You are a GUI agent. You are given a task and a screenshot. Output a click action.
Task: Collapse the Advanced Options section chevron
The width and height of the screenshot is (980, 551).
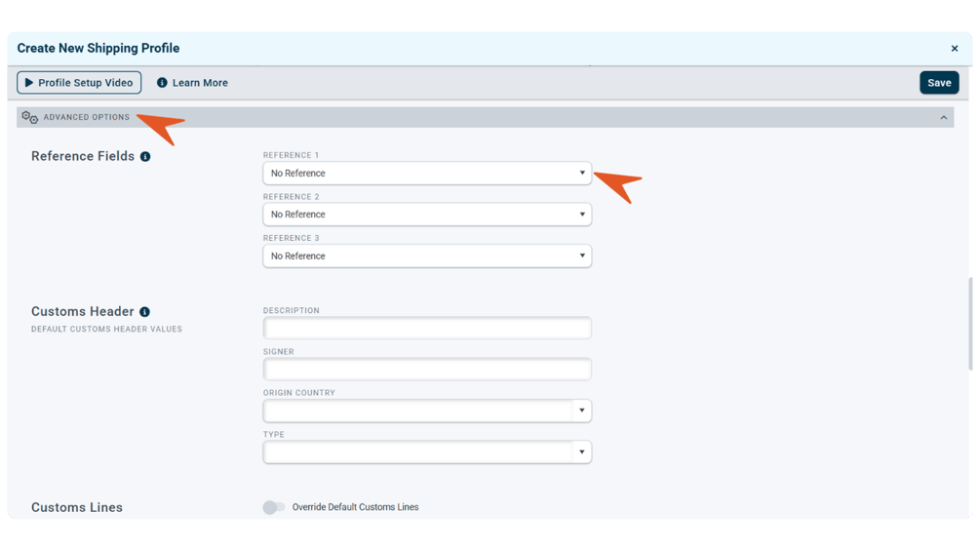944,117
